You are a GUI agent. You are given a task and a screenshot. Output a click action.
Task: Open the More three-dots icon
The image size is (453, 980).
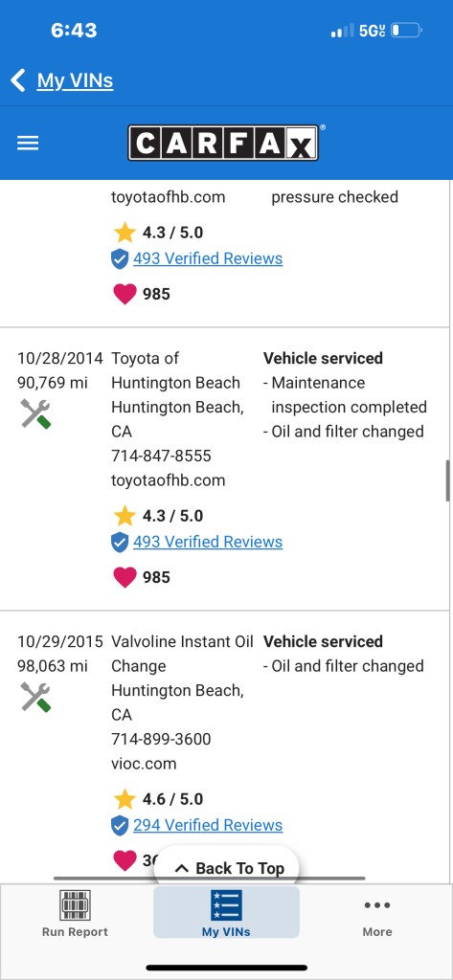(x=377, y=905)
